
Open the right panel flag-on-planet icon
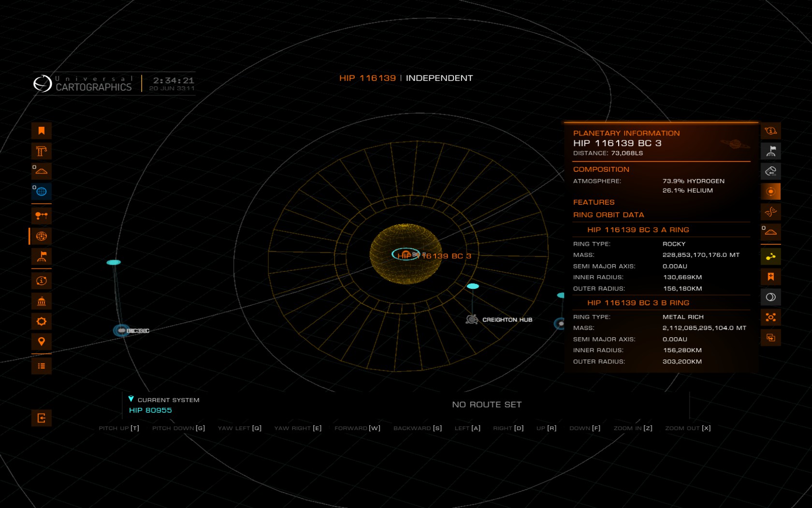click(771, 151)
